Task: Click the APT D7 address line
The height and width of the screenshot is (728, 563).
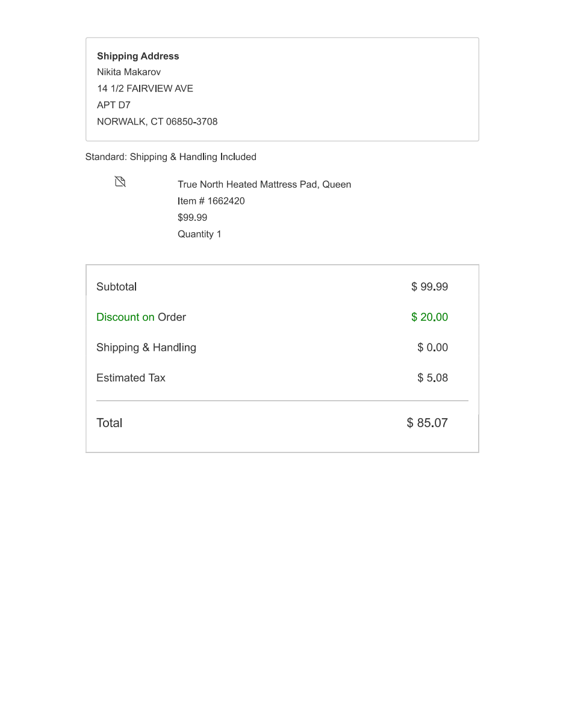Action: [x=114, y=105]
